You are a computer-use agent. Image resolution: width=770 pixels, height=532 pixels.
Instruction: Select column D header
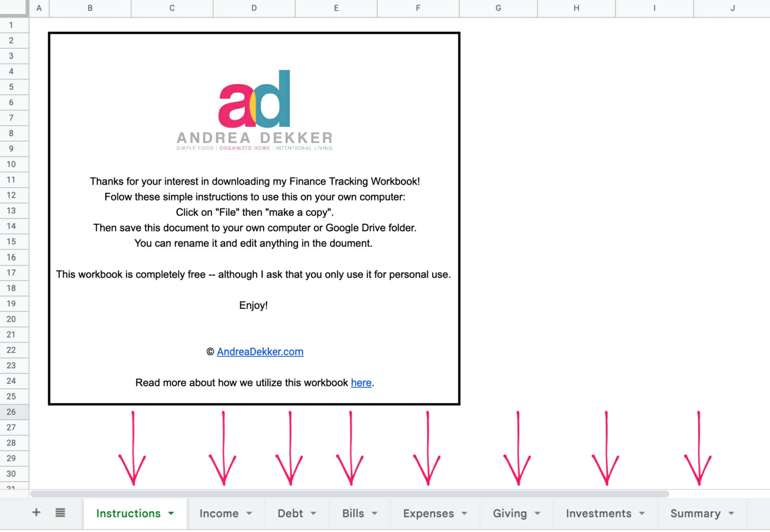coord(254,8)
